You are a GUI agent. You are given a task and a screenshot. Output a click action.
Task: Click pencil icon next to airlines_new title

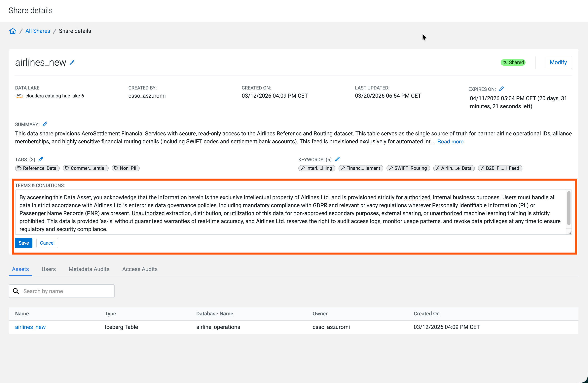72,62
